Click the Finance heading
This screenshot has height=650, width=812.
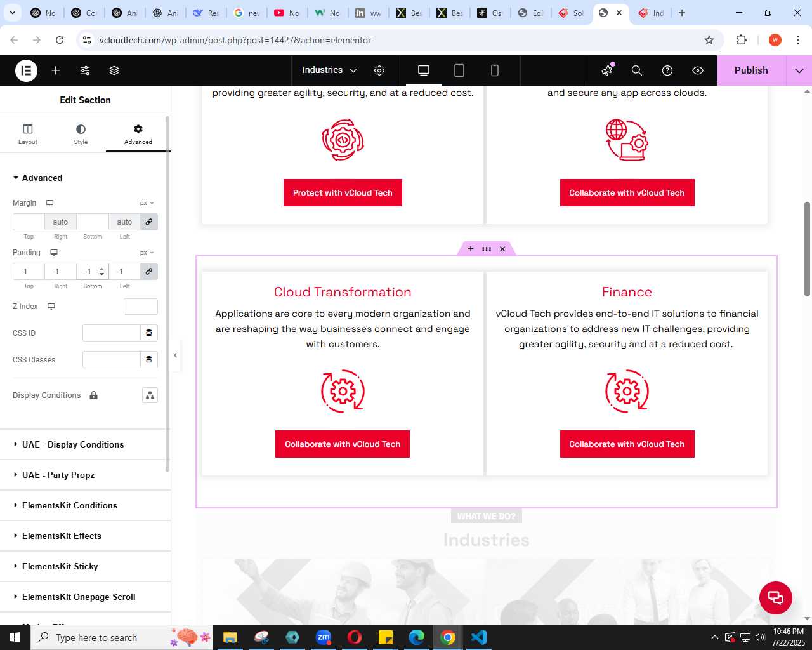pos(627,292)
